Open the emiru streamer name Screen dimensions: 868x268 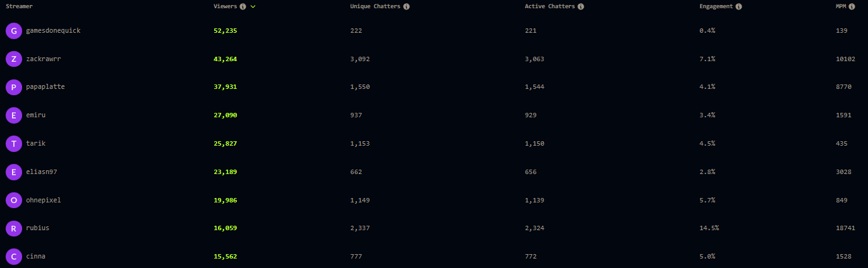tap(35, 115)
